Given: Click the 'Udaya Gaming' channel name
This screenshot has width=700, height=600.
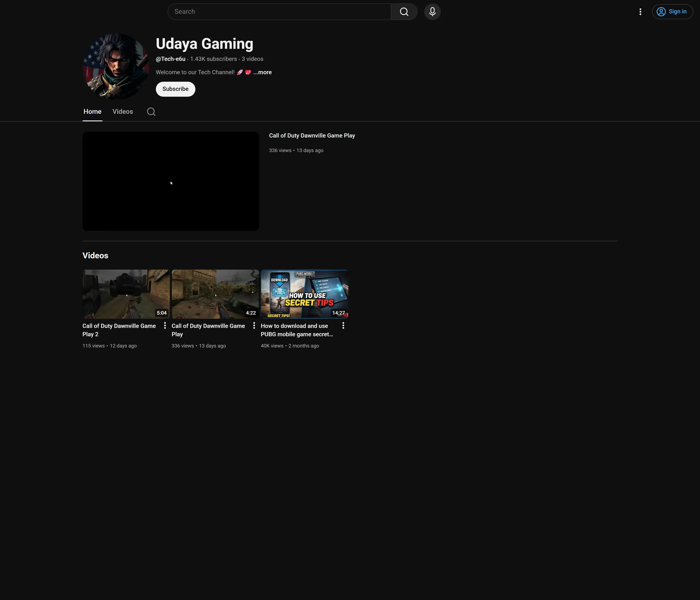Looking at the screenshot, I should pos(205,44).
